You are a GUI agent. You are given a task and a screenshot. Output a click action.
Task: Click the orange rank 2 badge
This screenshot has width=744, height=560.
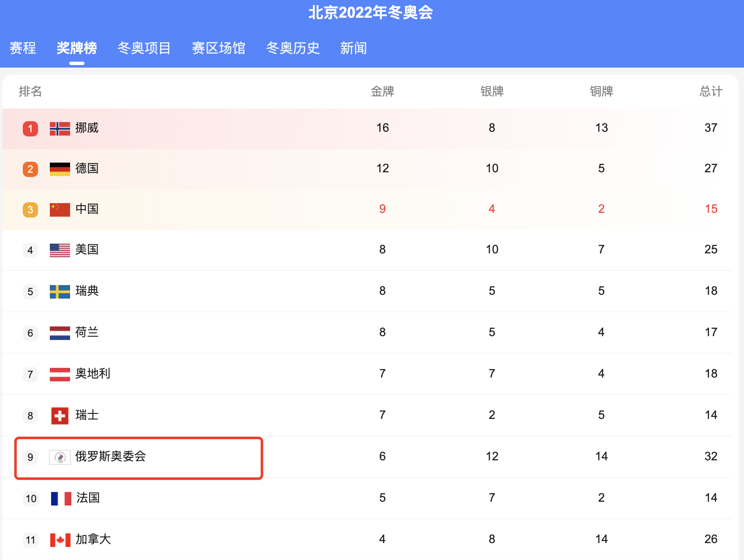pos(30,169)
